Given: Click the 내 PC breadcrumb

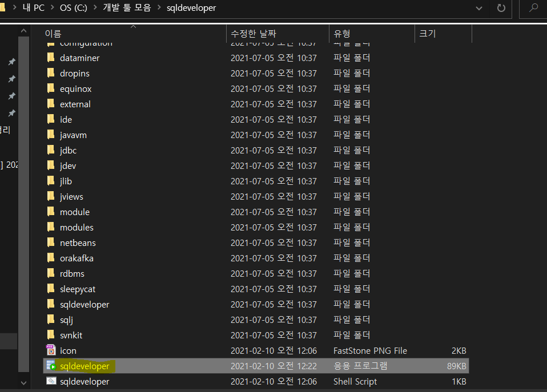Looking at the screenshot, I should [34, 7].
